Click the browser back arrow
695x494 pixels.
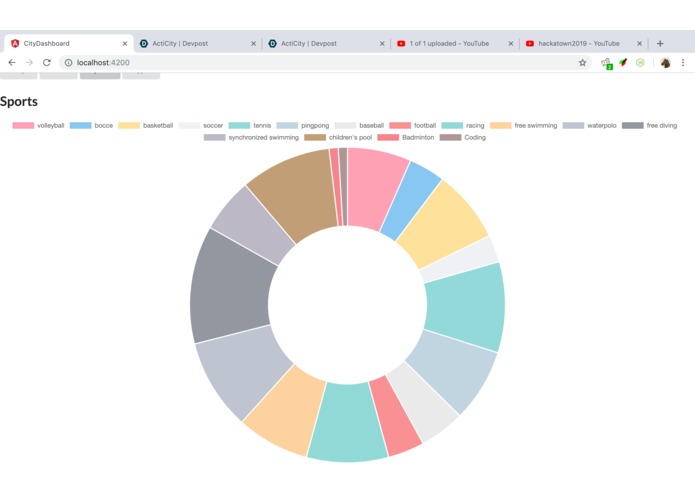click(12, 62)
